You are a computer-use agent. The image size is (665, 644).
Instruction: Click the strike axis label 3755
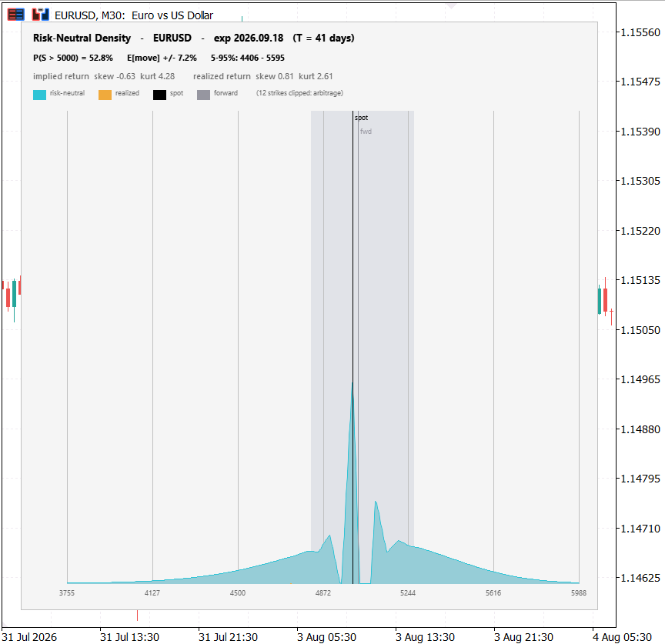coord(67,592)
